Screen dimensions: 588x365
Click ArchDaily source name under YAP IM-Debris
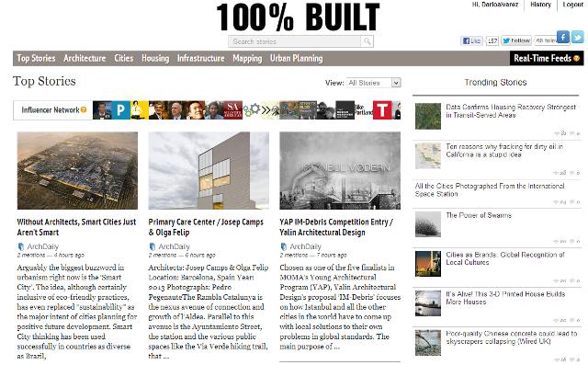[x=305, y=246]
